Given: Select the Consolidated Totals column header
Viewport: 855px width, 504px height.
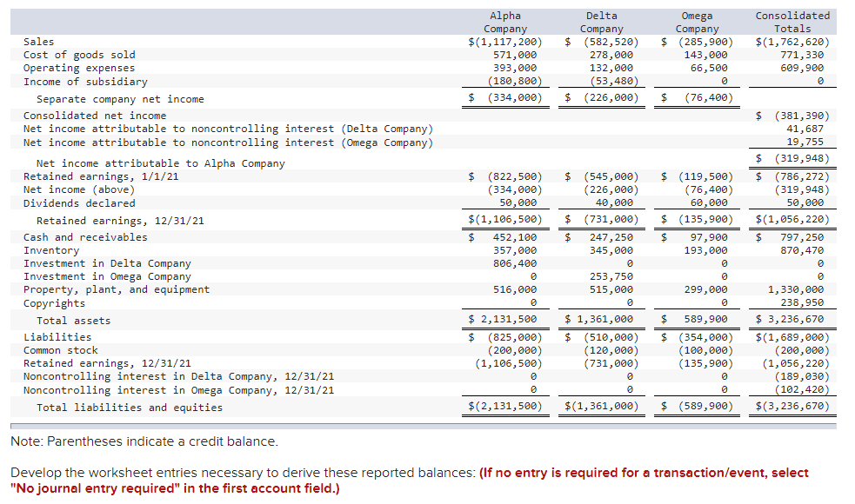Looking at the screenshot, I should coord(792,21).
